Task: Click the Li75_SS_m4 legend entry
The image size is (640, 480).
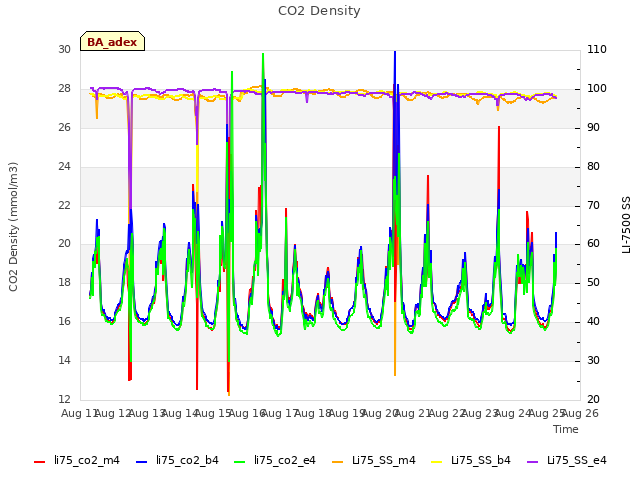Action: tap(373, 461)
